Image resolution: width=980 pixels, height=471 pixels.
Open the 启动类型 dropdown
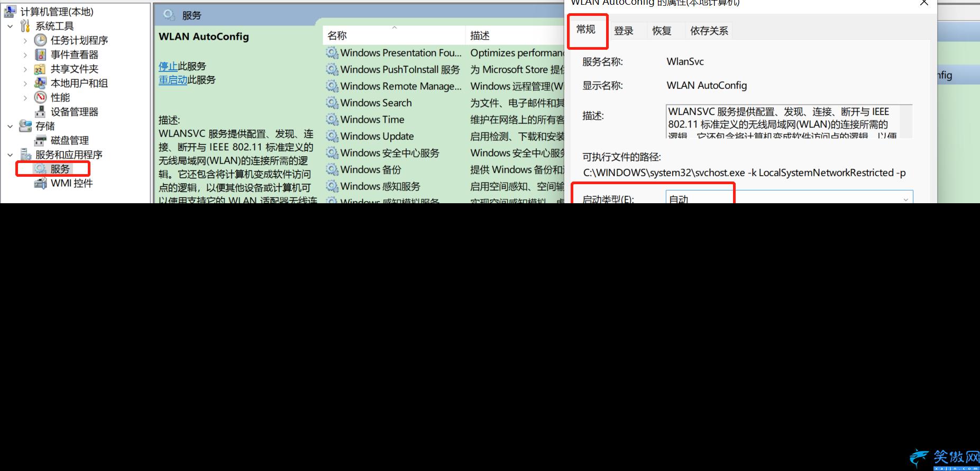coord(789,197)
